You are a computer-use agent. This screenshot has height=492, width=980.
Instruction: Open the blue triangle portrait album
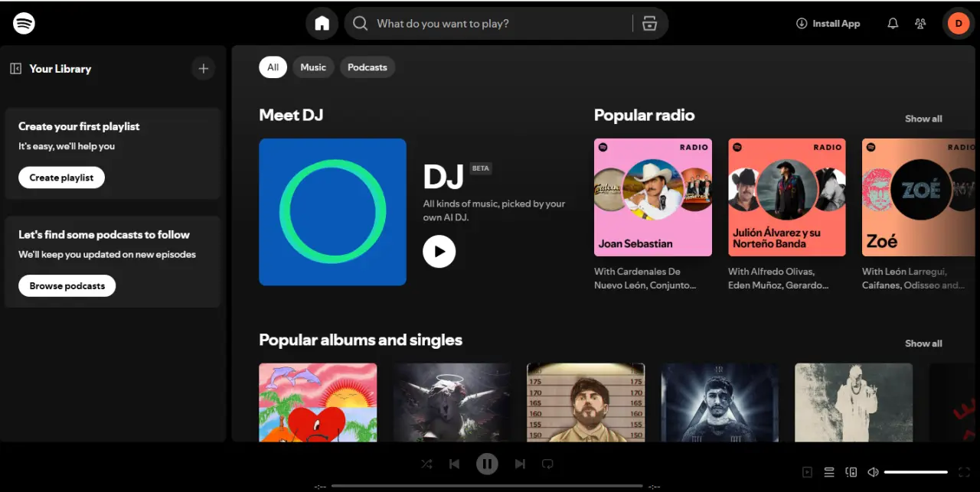point(720,402)
